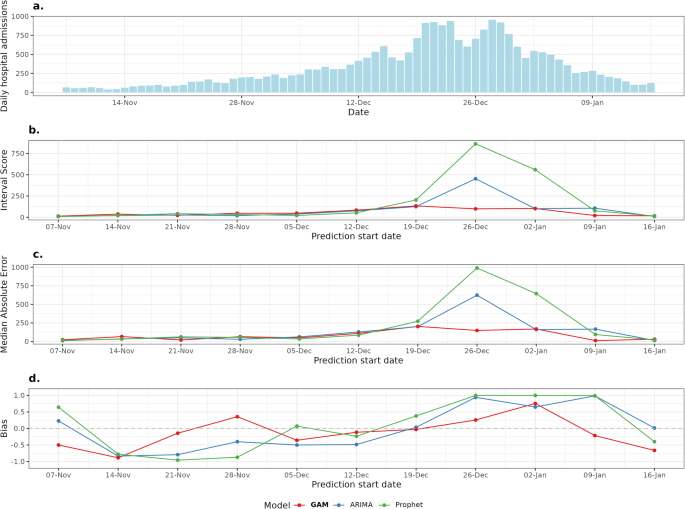Click Prophet peak in Median Absolute Error panel

tap(477, 268)
